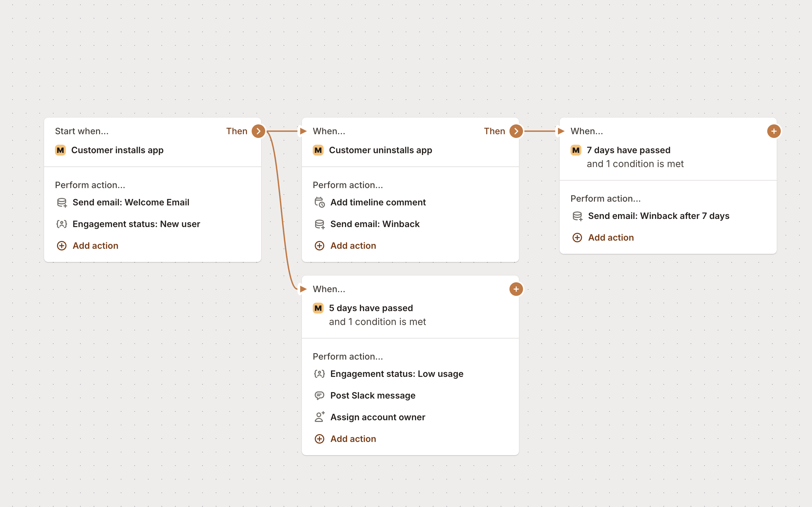This screenshot has width=812, height=507.
Task: Click the M trigger icon beside Customer installs app
Action: (60, 150)
